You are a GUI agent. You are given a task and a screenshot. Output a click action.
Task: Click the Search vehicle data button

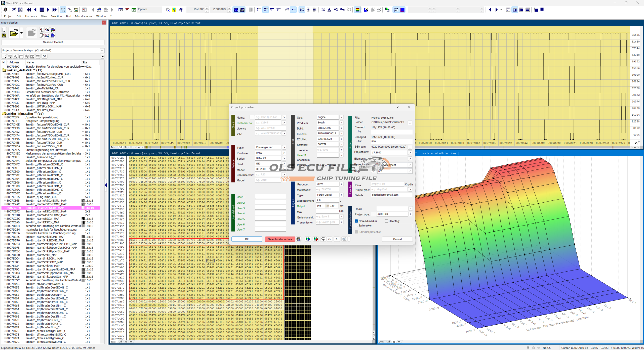point(279,239)
